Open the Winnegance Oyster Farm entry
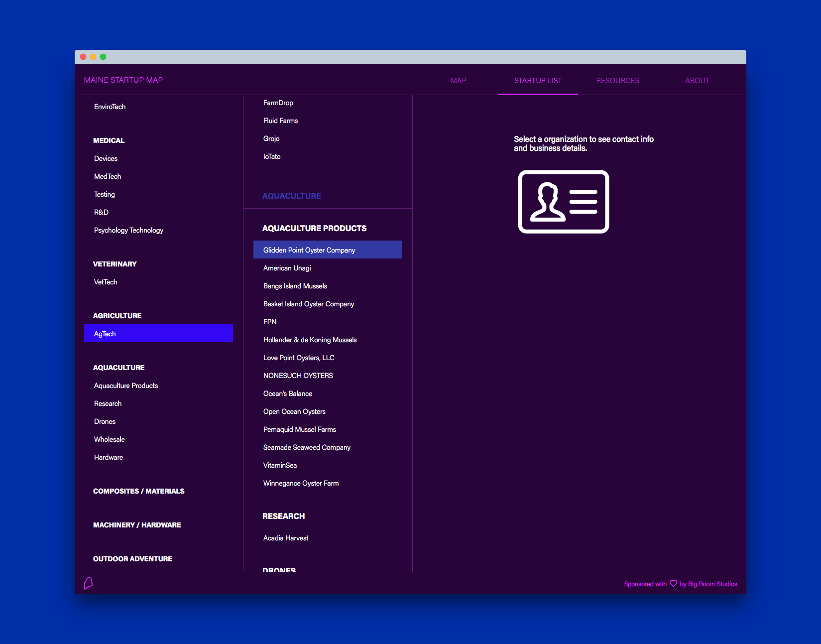This screenshot has width=821, height=644. [x=301, y=483]
